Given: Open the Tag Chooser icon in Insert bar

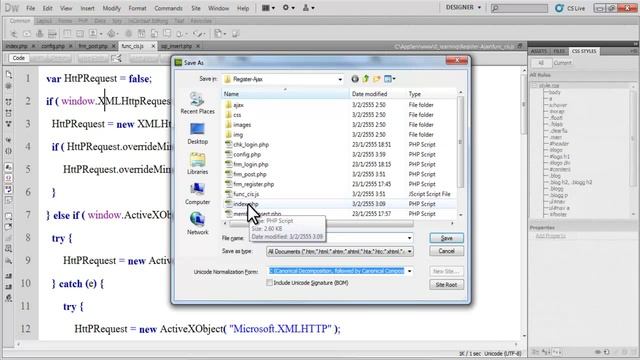Looking at the screenshot, I should coord(236,34).
